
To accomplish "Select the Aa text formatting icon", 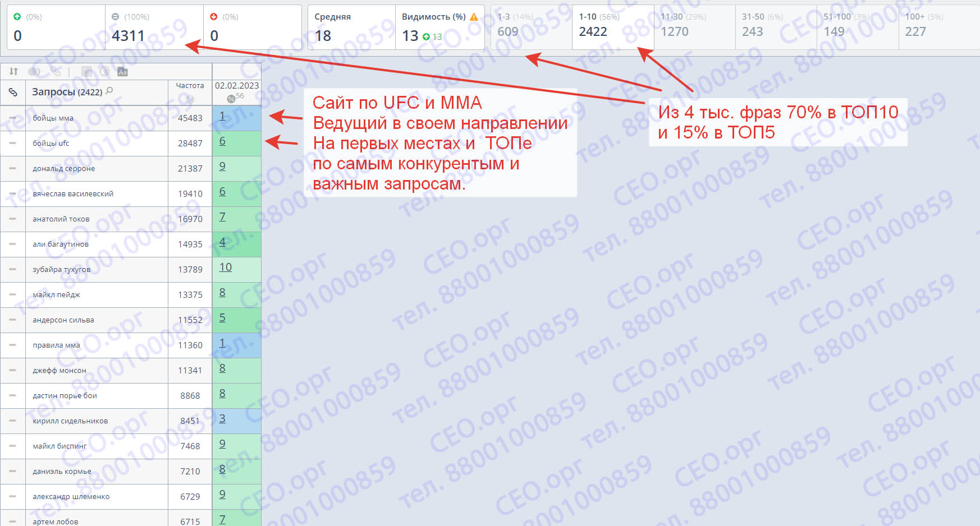I will (122, 71).
